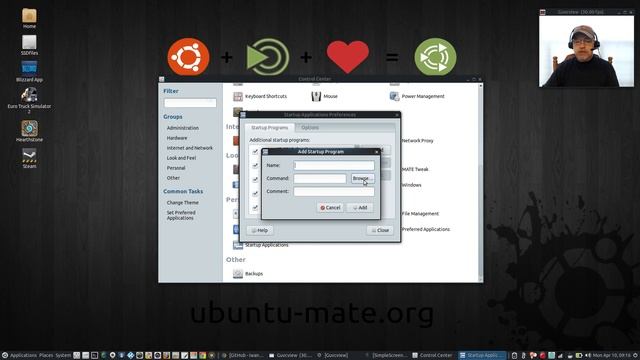This screenshot has width=640, height=360.
Task: Open the System menu on the panel
Action: tap(63, 356)
